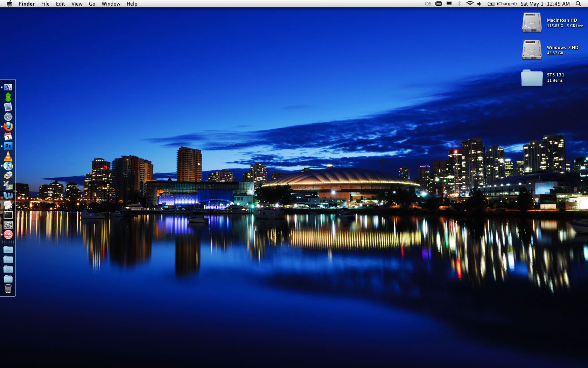Open Documents folder stack in dock
This screenshot has height=368, width=588.
click(x=8, y=259)
